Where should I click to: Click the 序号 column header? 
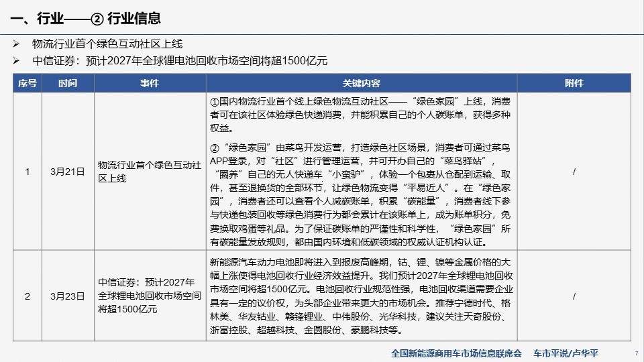pyautogui.click(x=28, y=83)
